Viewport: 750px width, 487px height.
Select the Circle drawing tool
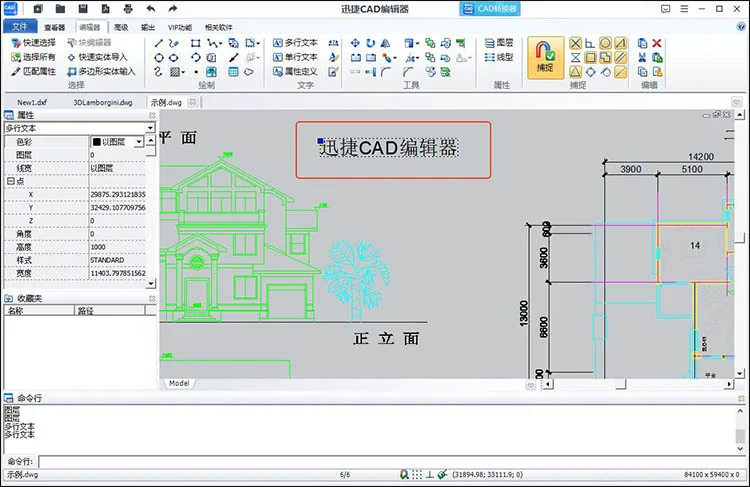click(x=159, y=58)
